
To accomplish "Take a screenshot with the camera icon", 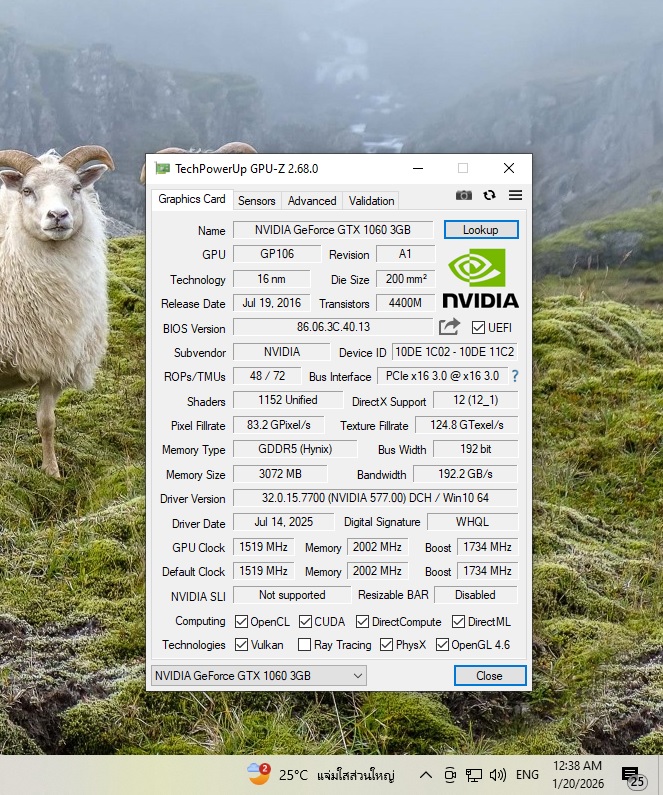I will point(464,196).
